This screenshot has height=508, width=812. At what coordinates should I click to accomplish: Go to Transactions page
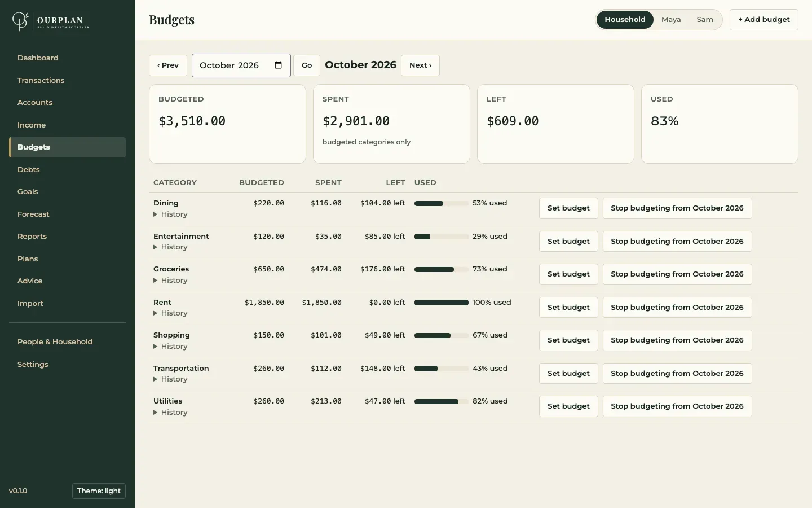coord(67,81)
